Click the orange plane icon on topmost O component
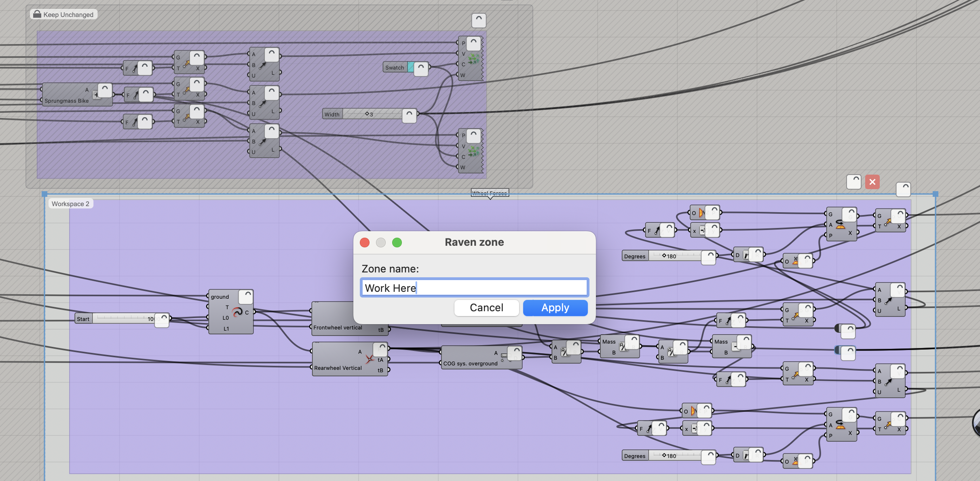 click(x=701, y=213)
